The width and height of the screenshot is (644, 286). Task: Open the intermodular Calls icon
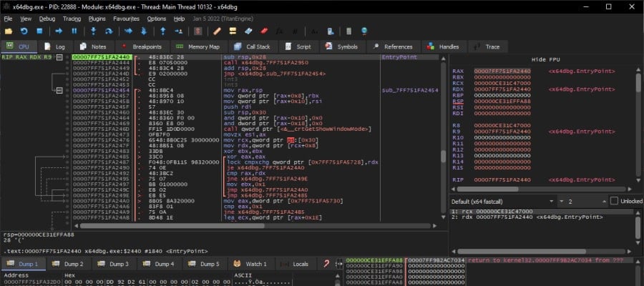[330, 31]
